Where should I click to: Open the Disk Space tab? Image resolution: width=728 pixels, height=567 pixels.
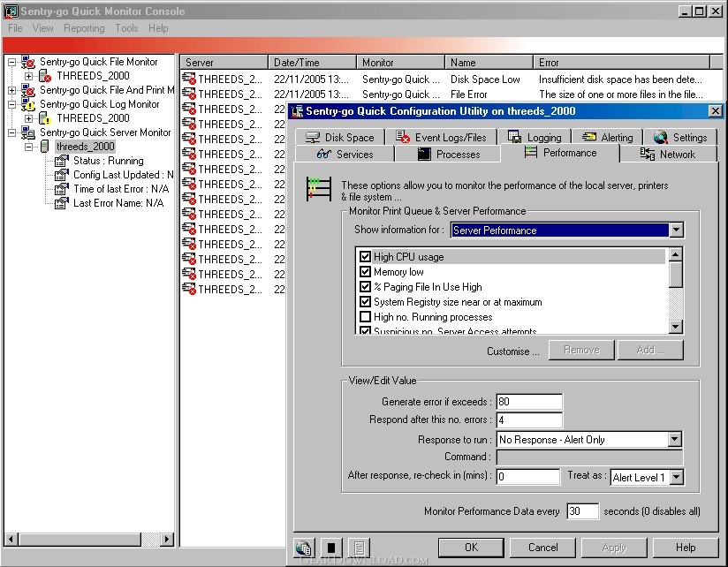[340, 138]
